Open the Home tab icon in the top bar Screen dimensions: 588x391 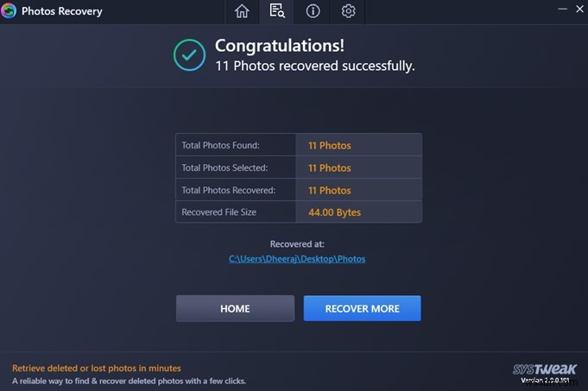tap(242, 11)
